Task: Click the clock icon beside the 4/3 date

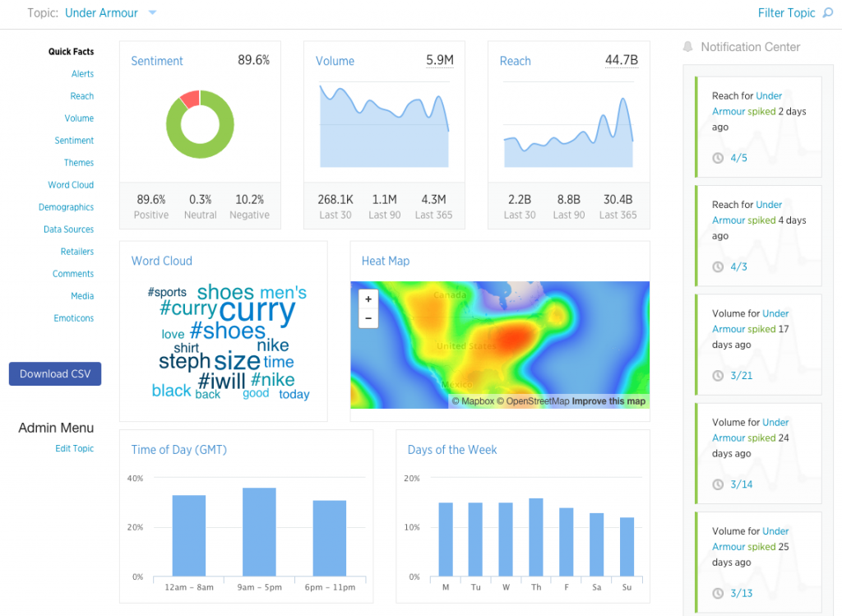Action: (x=718, y=267)
